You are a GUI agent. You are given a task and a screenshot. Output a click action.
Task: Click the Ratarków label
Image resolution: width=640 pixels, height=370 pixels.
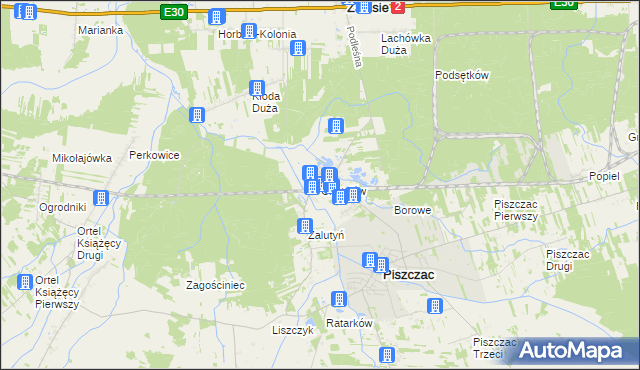[x=349, y=323]
